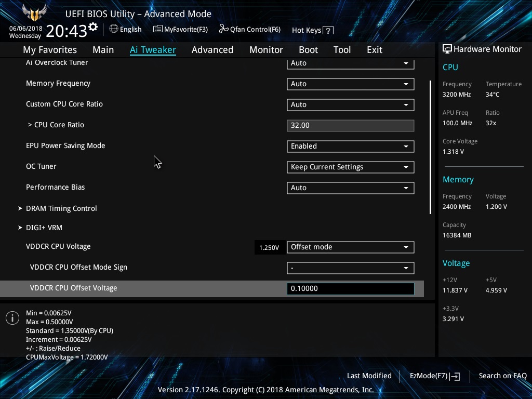Select the OC Tuner label
Screen dimensions: 532x399
coord(41,167)
